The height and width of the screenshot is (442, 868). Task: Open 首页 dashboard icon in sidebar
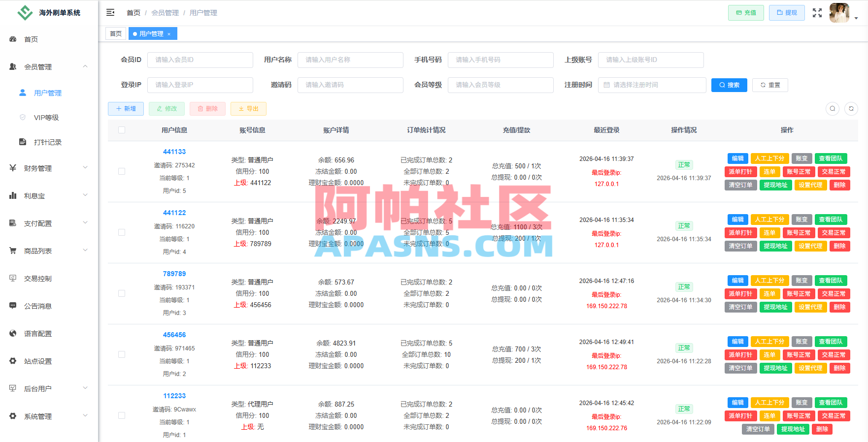coord(13,39)
